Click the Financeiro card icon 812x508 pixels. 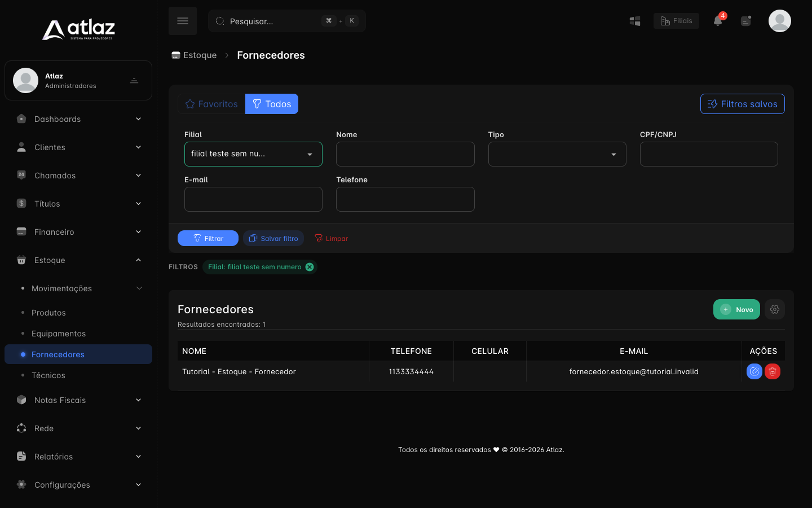pyautogui.click(x=21, y=231)
